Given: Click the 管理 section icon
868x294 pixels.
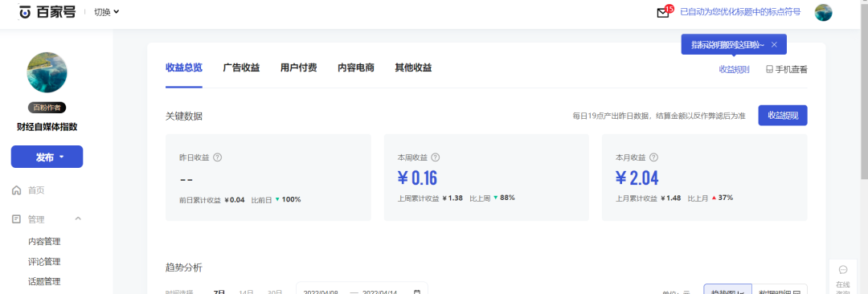Looking at the screenshot, I should tap(17, 219).
